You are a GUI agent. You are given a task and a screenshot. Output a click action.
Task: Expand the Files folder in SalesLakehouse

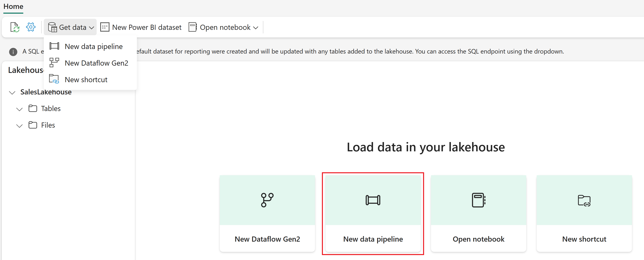19,125
